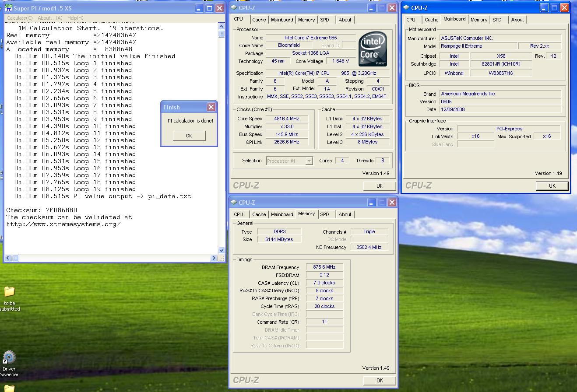Click the Rampage II Extreme model field
577x392 pixels.
click(x=478, y=46)
